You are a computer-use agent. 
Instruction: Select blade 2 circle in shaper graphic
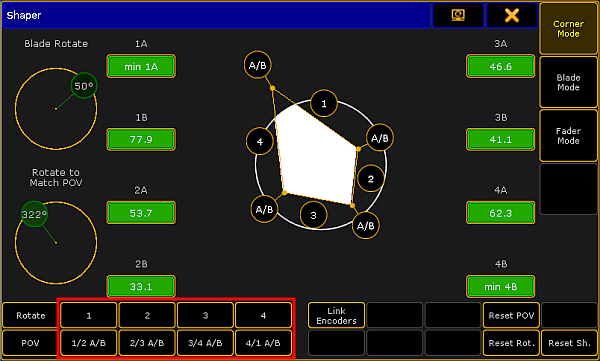click(370, 179)
